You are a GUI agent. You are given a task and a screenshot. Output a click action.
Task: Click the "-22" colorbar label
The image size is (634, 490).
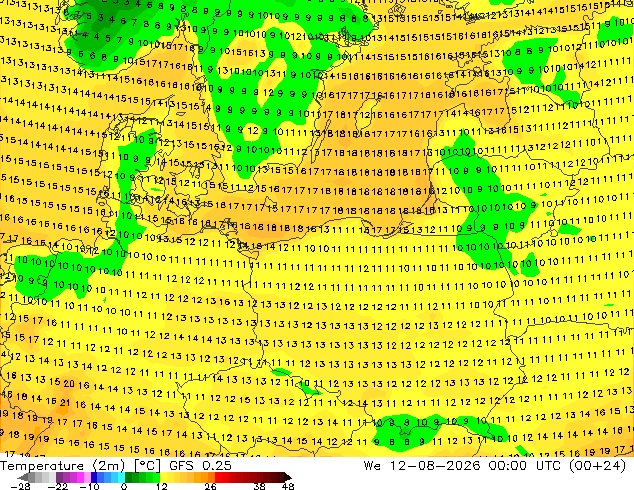pyautogui.click(x=57, y=486)
